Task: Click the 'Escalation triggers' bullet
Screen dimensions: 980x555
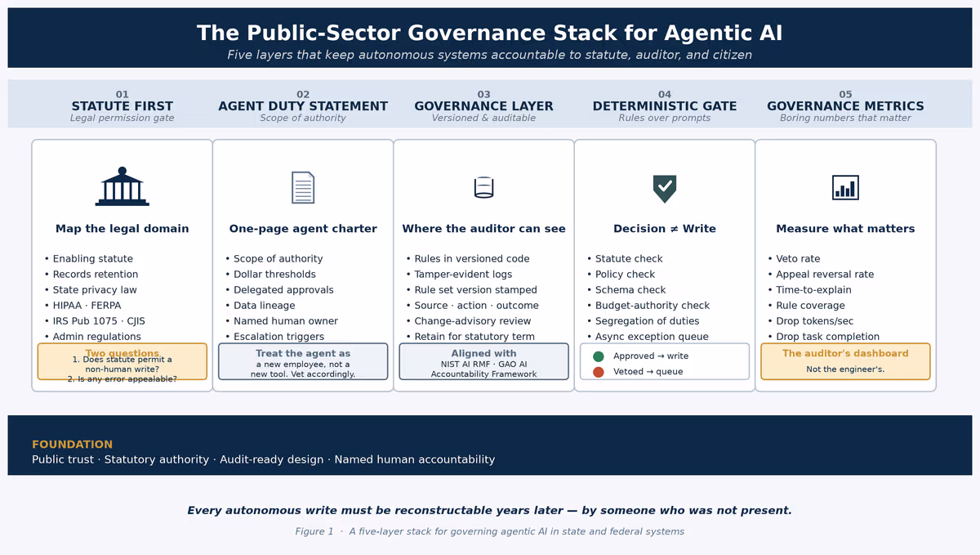Action: pos(274,337)
